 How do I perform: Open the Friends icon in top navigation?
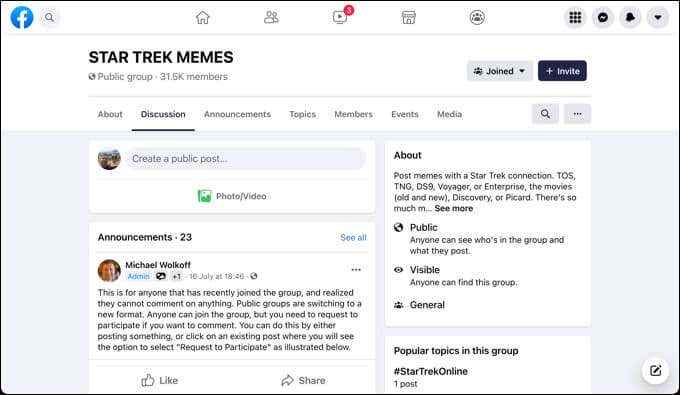271,17
